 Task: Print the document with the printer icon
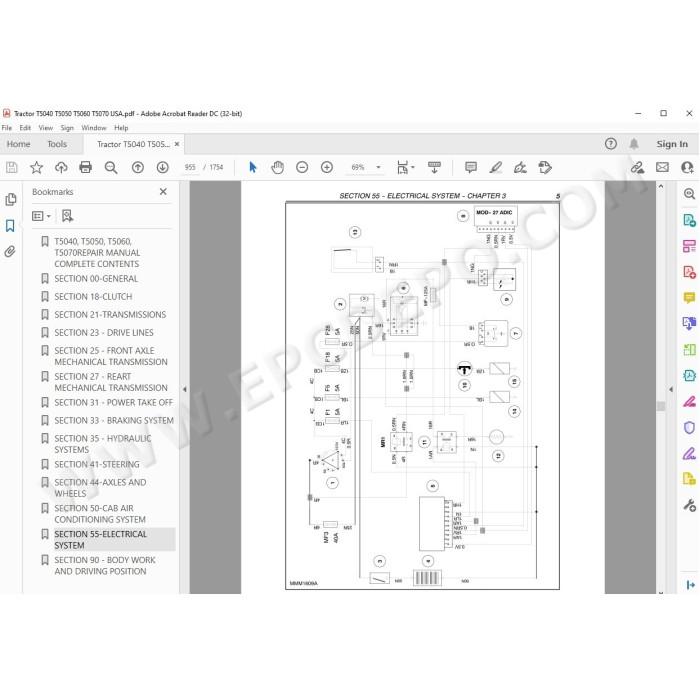pyautogui.click(x=85, y=167)
